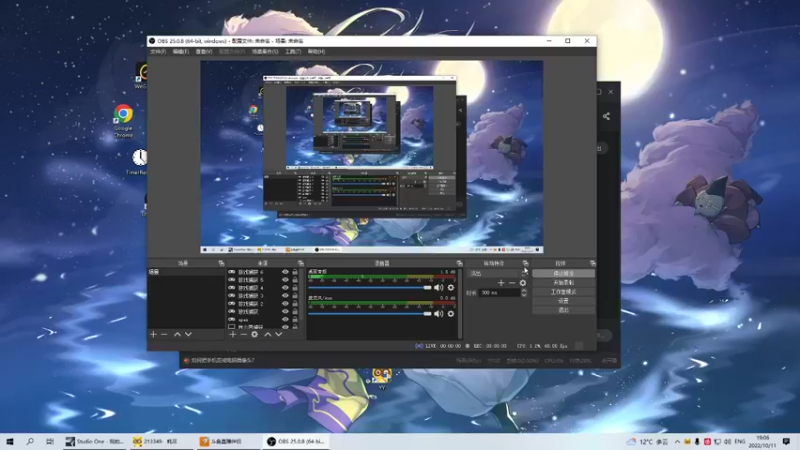Viewport: 800px width, 450px height.
Task: Open the Windows Start menu
Action: pyautogui.click(x=10, y=441)
